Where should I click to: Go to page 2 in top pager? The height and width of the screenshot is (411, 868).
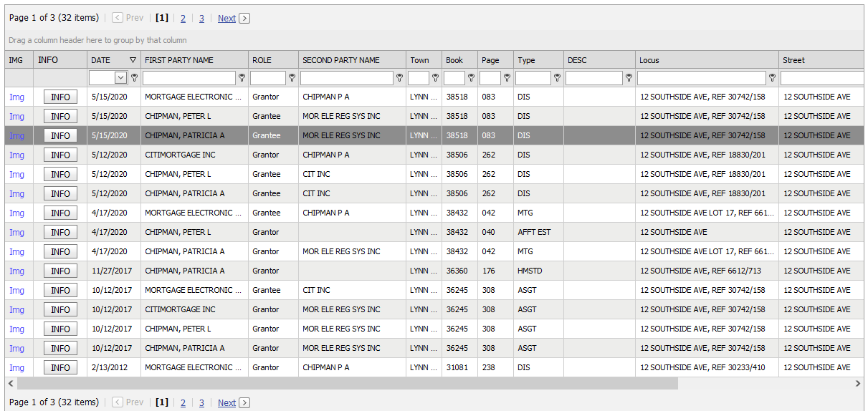point(183,19)
